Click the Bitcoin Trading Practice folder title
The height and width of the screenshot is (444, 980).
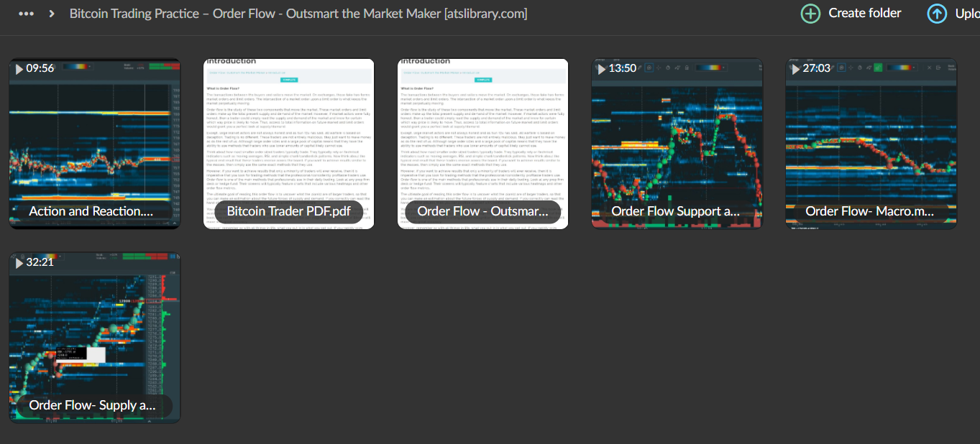point(298,13)
